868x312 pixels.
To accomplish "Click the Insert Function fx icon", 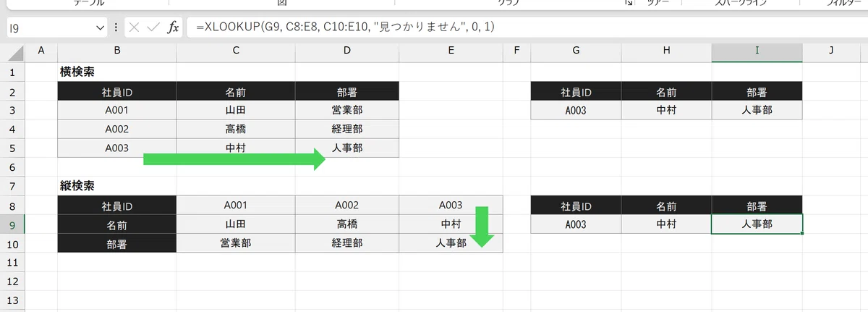I will [x=173, y=28].
